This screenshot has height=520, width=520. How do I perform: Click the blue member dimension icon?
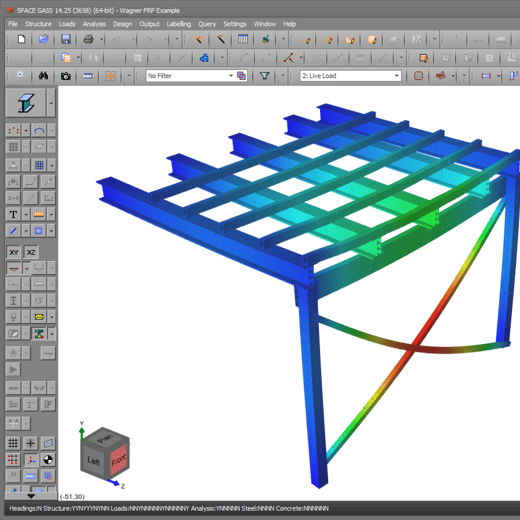coord(486,76)
